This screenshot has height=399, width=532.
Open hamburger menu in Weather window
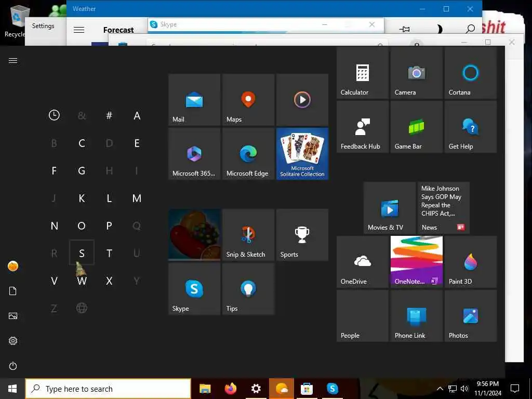click(x=79, y=30)
